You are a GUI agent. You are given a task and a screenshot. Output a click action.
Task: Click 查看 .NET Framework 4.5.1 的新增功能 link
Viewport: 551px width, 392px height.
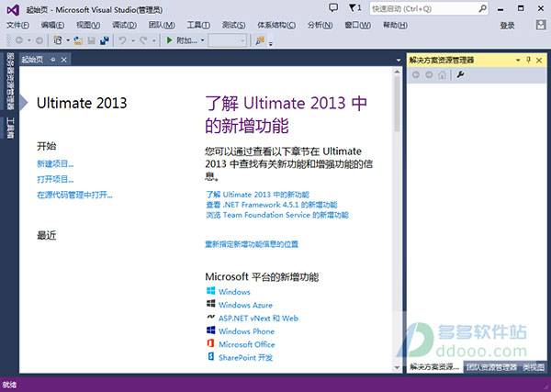[x=272, y=205]
